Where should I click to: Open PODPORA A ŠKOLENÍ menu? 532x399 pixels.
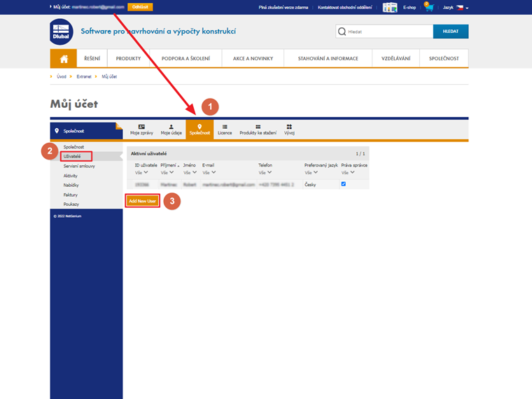pos(185,59)
